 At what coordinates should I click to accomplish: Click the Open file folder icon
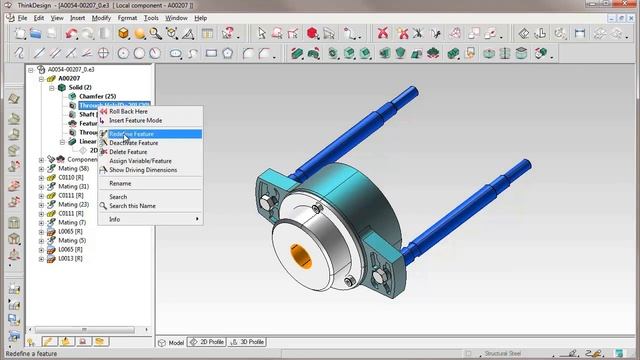pyautogui.click(x=36, y=33)
